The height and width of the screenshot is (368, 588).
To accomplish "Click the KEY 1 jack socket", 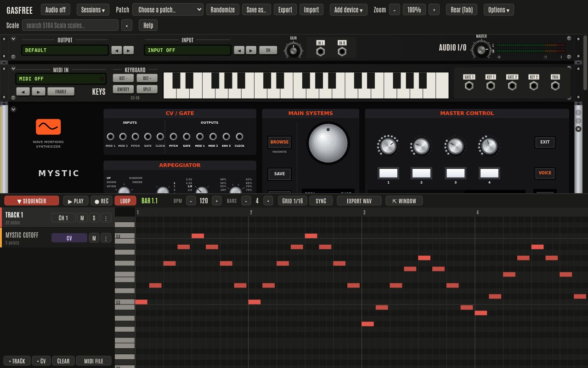I will click(491, 86).
